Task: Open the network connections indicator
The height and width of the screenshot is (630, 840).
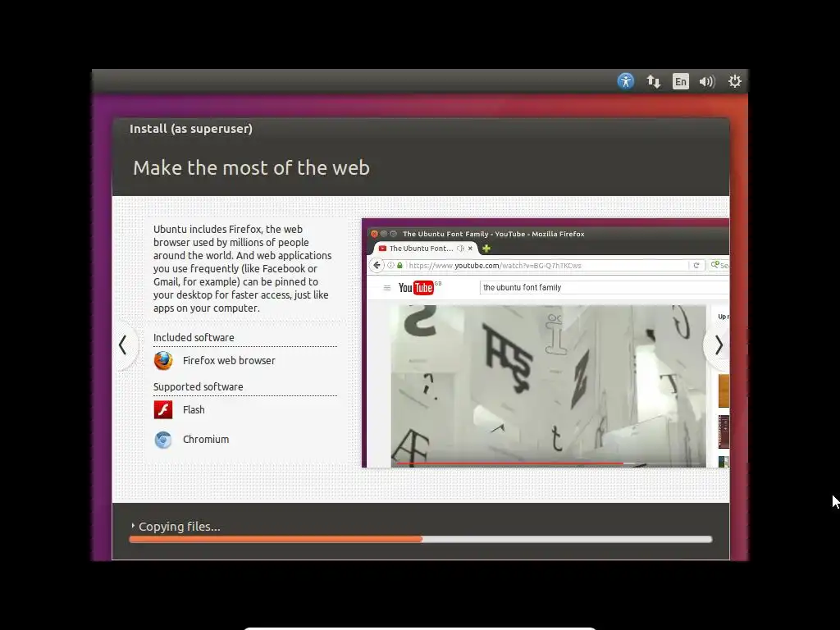Action: coord(653,81)
